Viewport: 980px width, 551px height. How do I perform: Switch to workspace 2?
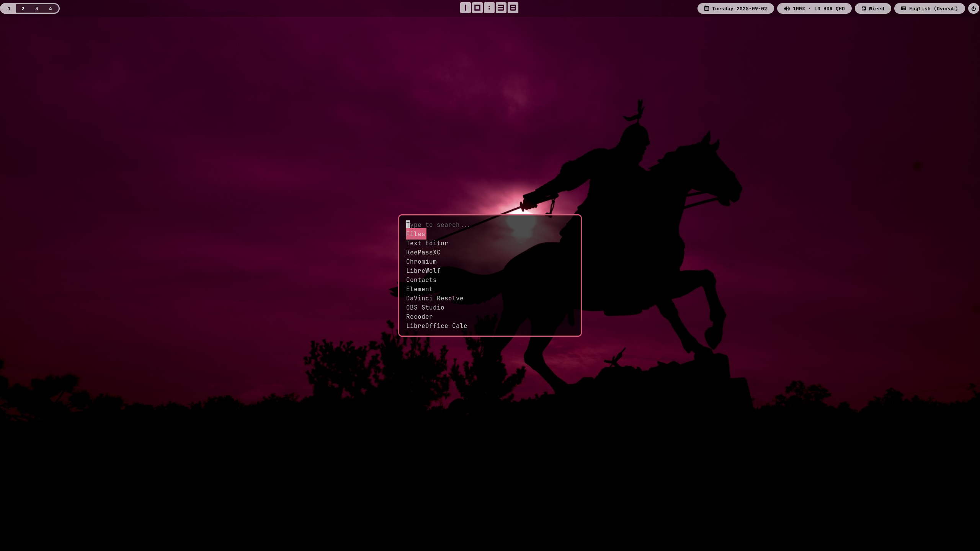point(23,8)
